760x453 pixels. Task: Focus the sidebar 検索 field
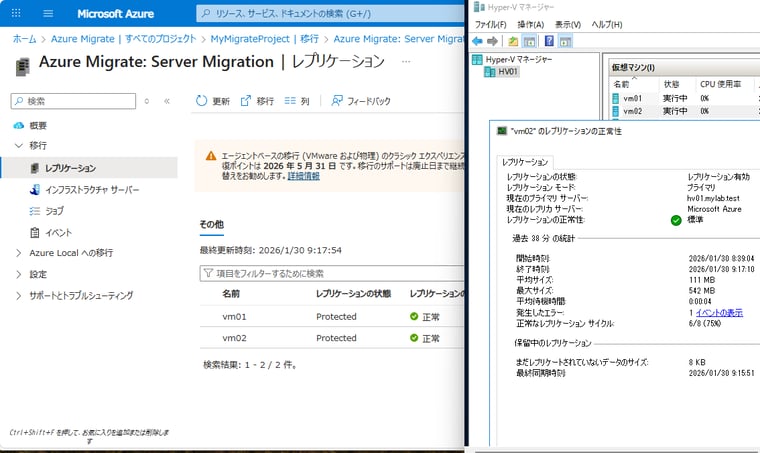(73, 101)
